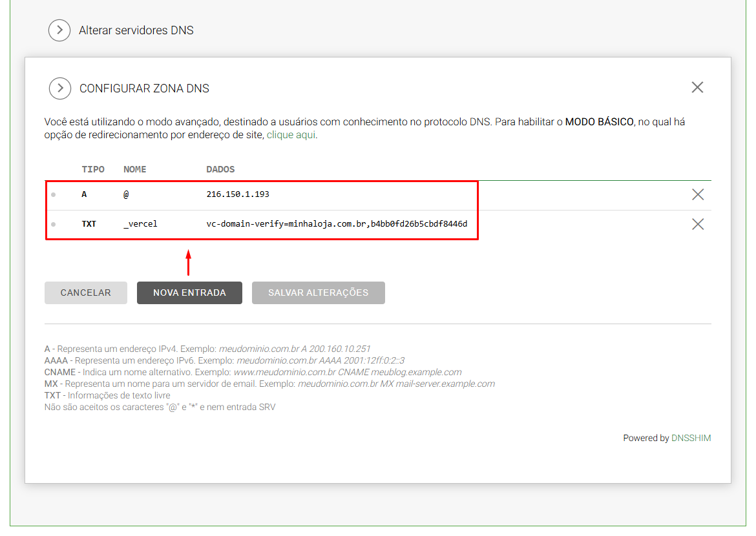Click the "@" name of the A record
Screen dimensions: 756x536
click(x=126, y=194)
